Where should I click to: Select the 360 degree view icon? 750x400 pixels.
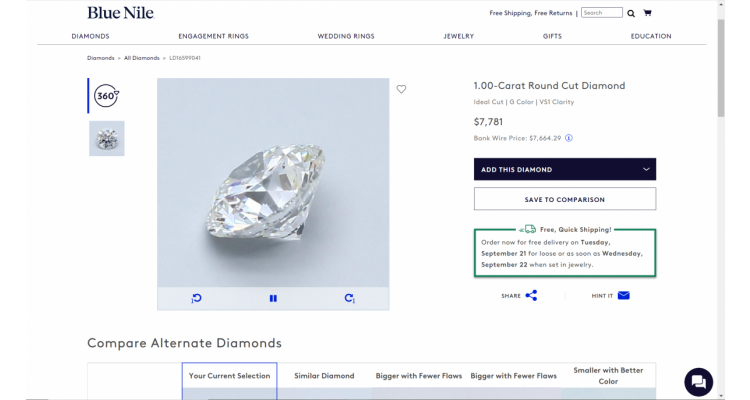coord(106,96)
